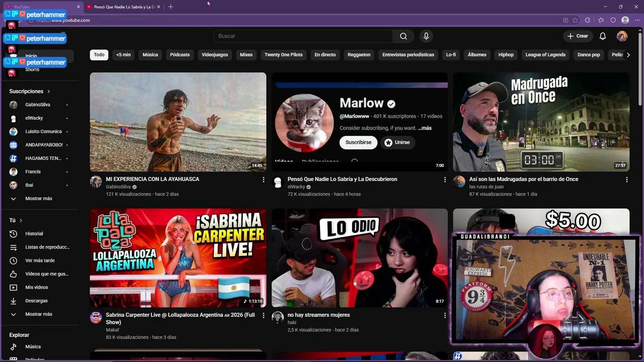Image resolution: width=644 pixels, height=362 pixels.
Task: Select the Música filter chip
Action: [x=150, y=55]
